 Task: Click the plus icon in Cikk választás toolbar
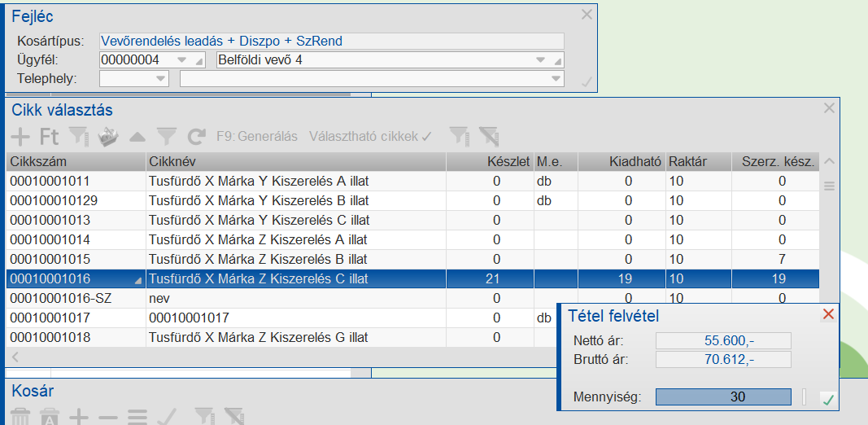point(22,137)
